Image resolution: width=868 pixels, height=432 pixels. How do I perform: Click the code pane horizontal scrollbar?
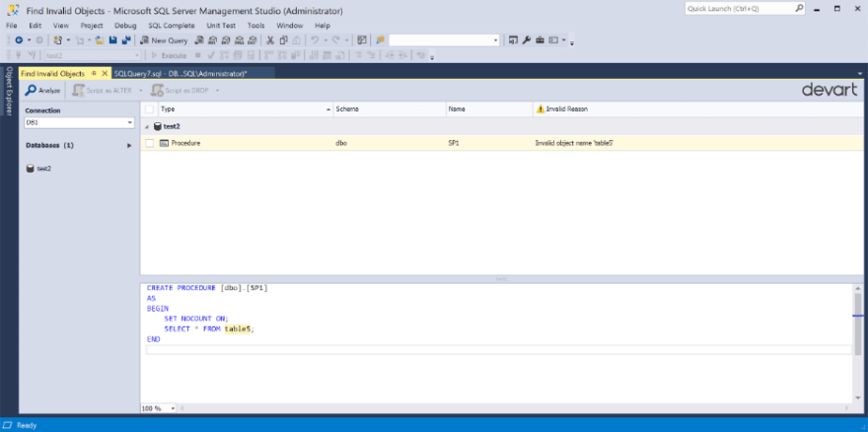[515, 408]
